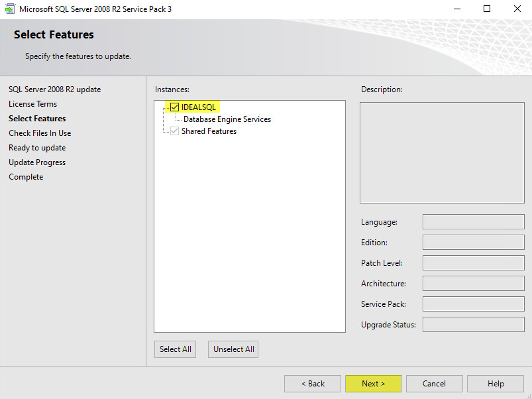Click the Edition field
This screenshot has height=399, width=532.
point(473,243)
